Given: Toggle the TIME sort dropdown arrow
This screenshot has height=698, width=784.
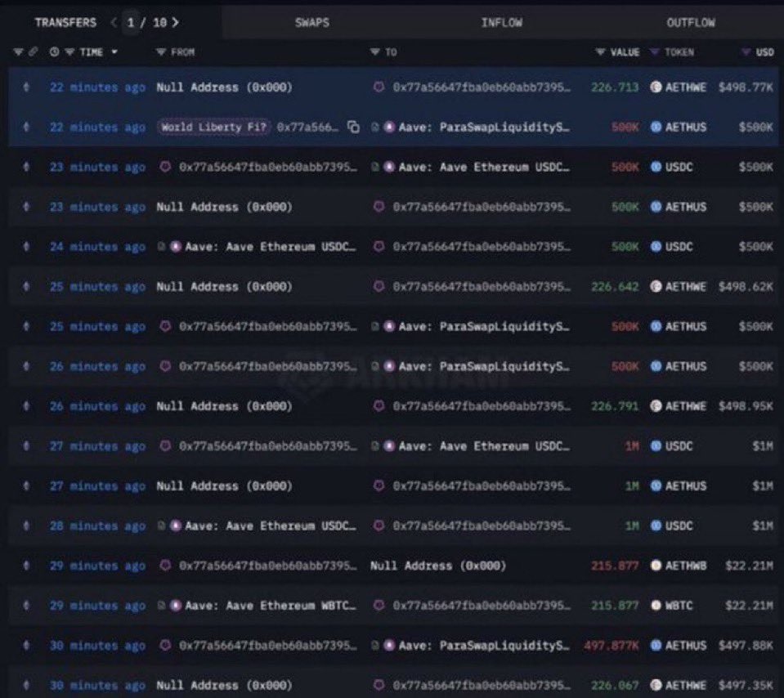Looking at the screenshot, I should (x=114, y=51).
